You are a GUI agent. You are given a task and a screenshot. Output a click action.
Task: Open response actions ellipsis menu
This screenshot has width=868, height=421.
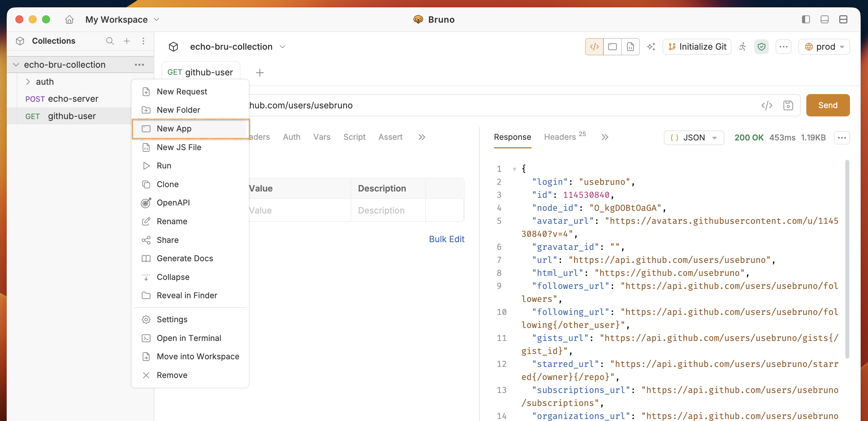pyautogui.click(x=842, y=138)
